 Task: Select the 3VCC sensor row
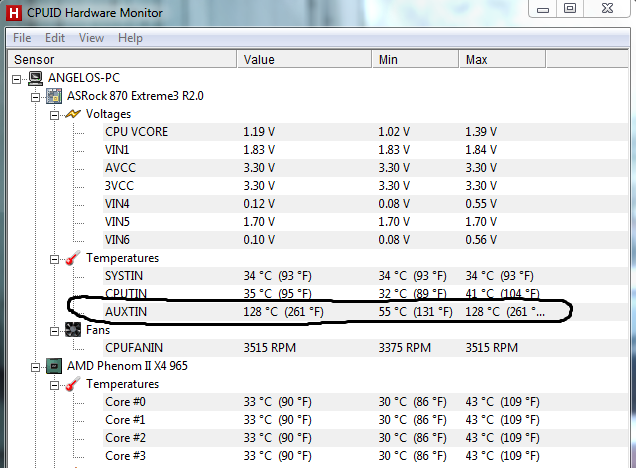click(365, 186)
